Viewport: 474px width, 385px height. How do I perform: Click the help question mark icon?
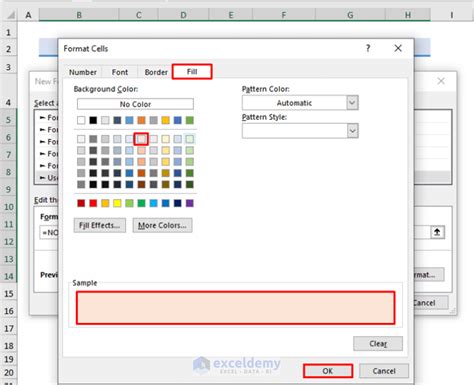coord(368,48)
